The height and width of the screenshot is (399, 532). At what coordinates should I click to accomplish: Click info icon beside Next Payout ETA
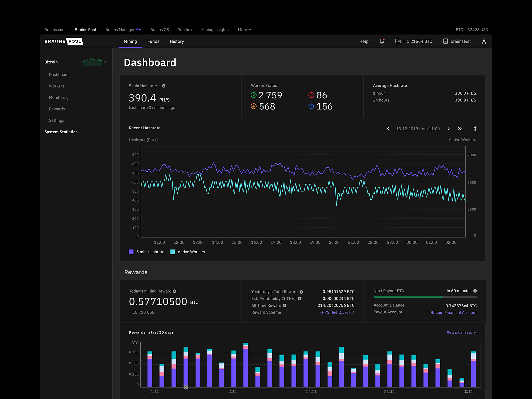pyautogui.click(x=475, y=291)
